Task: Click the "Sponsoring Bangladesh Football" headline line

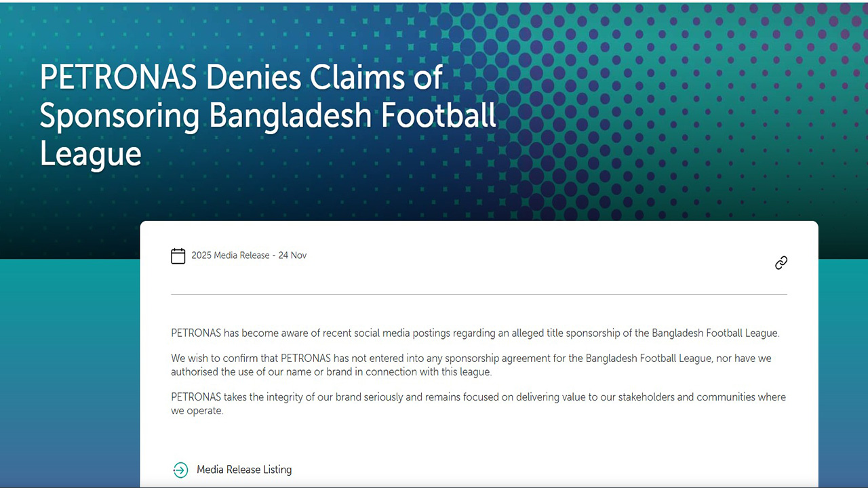Action: click(269, 117)
